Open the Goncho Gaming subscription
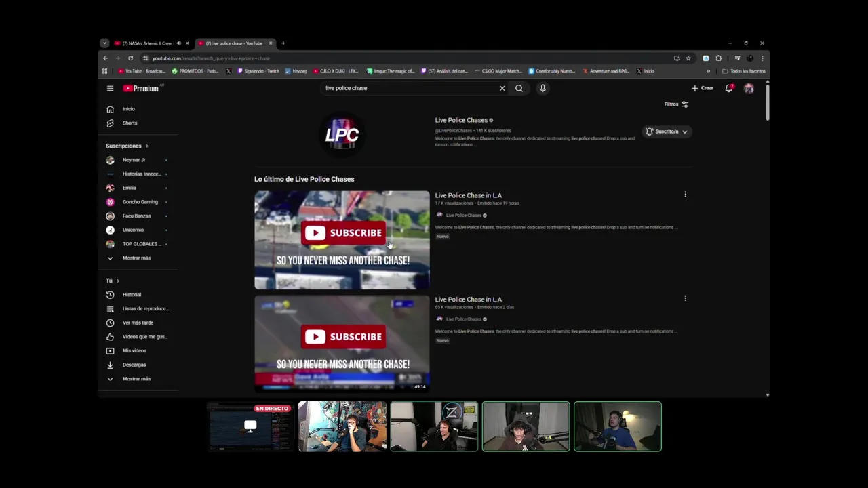Viewport: 868px width, 488px height. (x=138, y=202)
